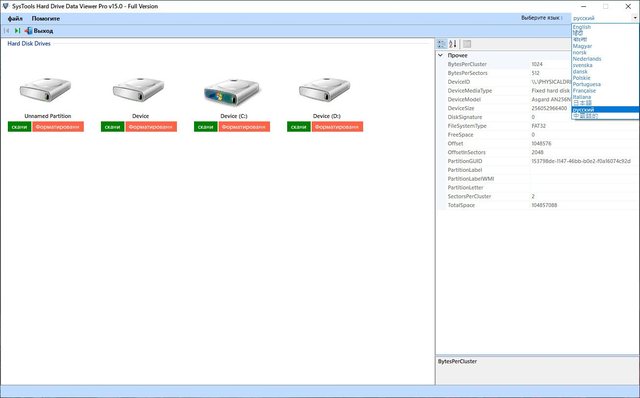
Task: Click the Unnamed Partition drive icon
Action: point(45,89)
